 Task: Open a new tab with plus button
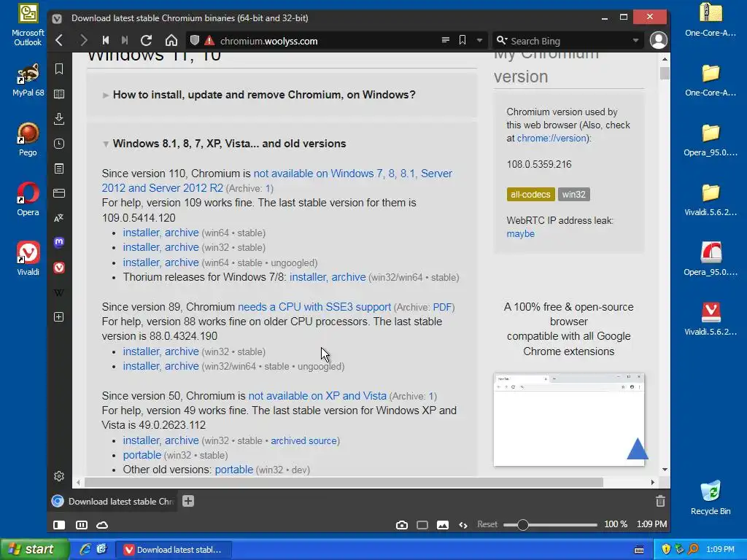pos(188,501)
